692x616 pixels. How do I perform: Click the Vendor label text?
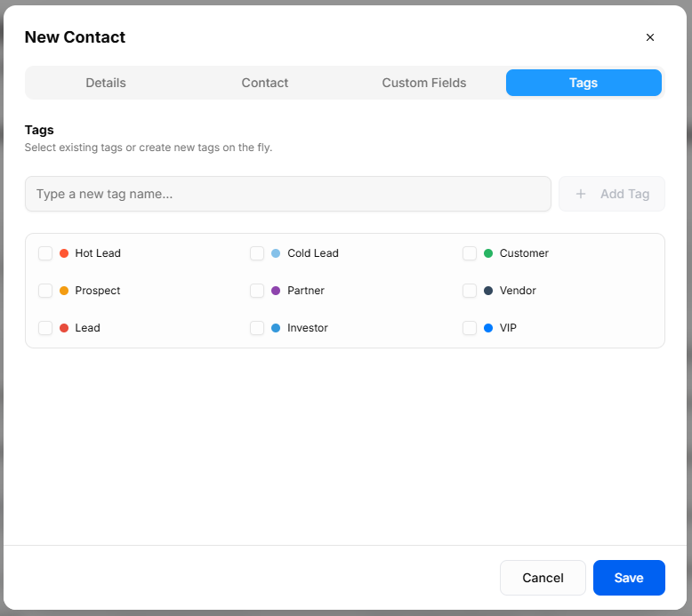(518, 291)
